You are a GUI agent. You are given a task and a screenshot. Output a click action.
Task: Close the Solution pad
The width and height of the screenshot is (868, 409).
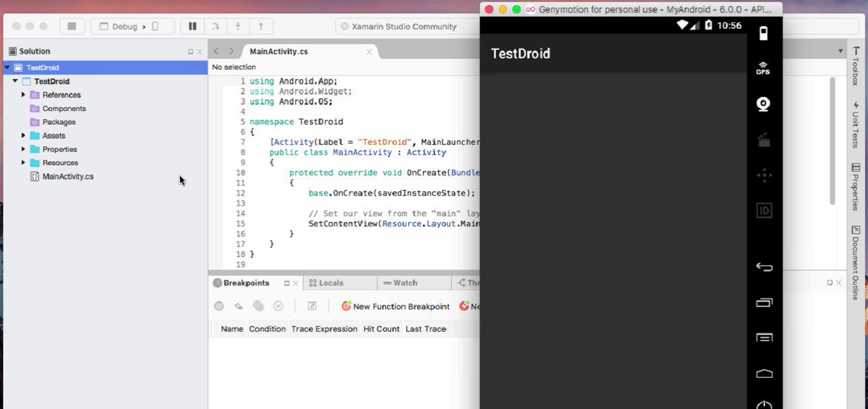coord(199,51)
